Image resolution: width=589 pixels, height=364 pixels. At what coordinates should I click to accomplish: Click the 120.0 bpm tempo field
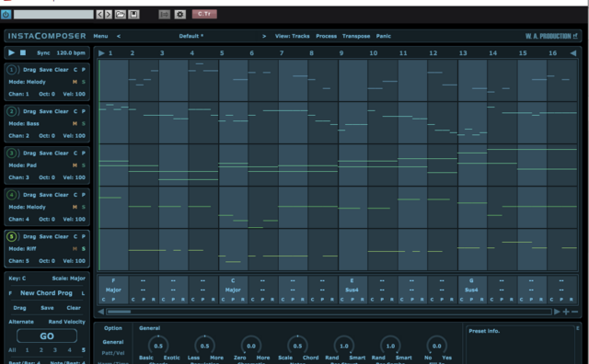point(71,53)
